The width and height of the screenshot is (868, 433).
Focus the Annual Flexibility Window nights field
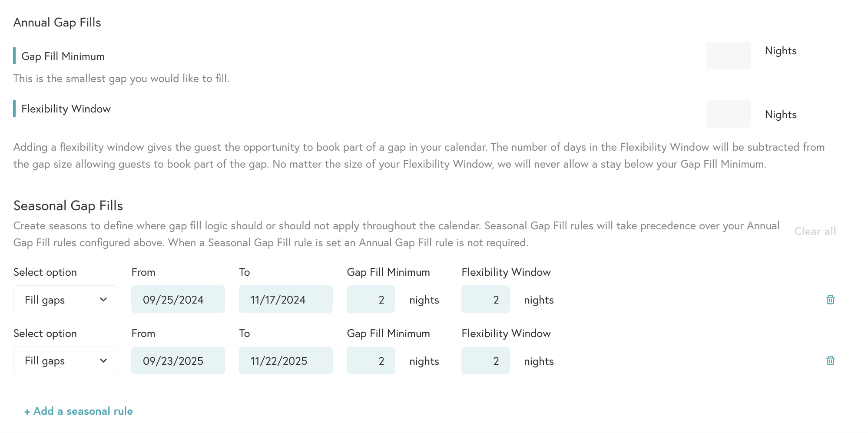click(x=728, y=114)
